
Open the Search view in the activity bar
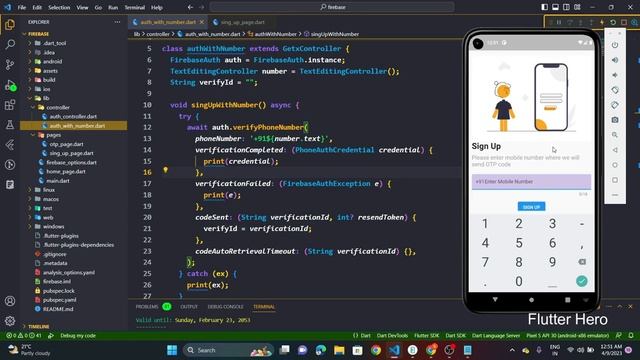(10, 44)
